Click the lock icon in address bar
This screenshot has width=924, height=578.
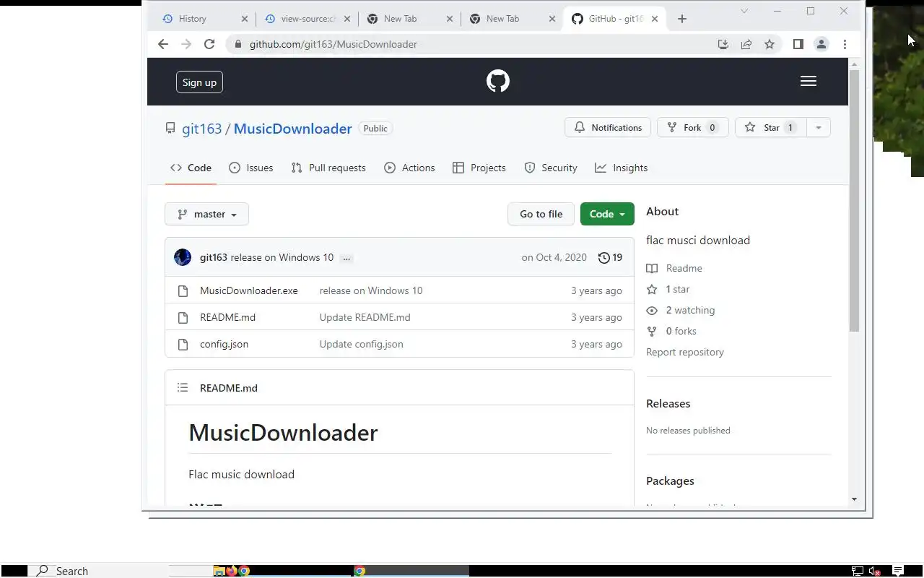(237, 44)
